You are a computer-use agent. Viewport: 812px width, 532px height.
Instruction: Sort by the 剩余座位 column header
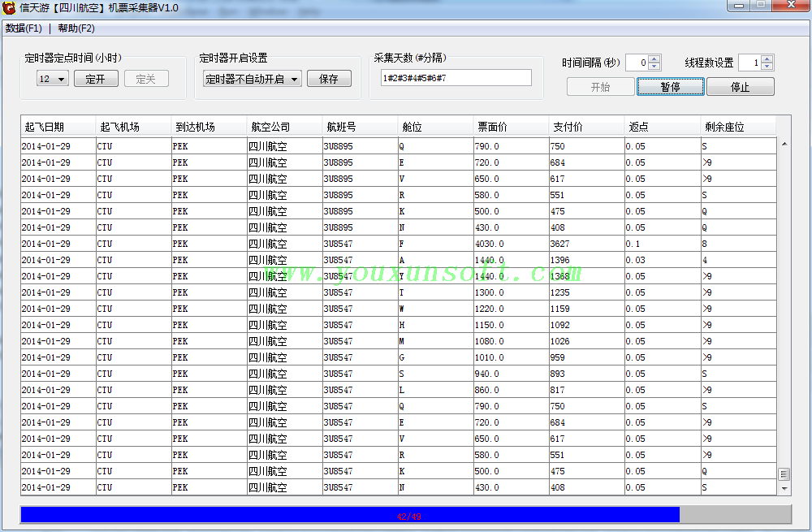pos(738,127)
